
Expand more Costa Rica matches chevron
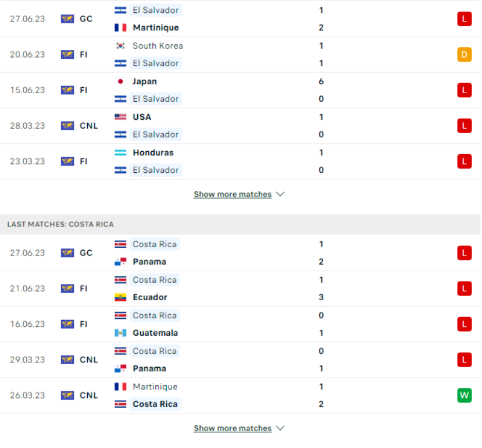(x=280, y=428)
